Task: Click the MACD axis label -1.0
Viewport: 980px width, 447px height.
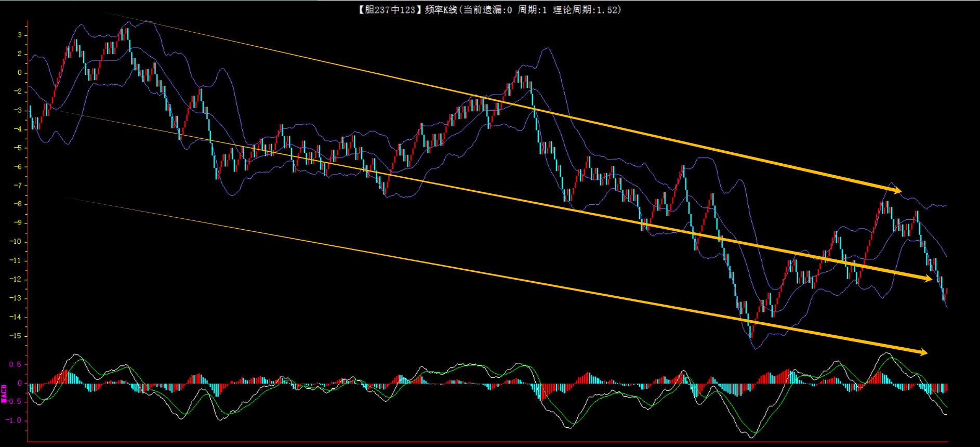Action: (14, 420)
